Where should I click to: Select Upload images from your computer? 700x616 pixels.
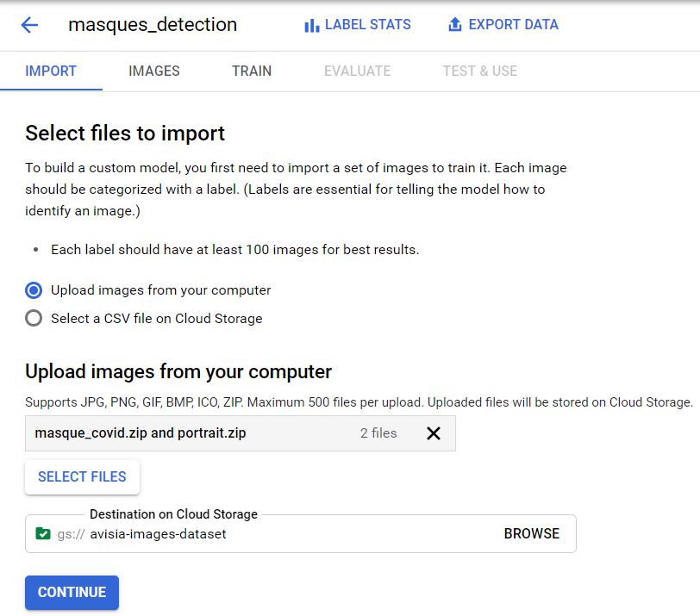coord(34,290)
